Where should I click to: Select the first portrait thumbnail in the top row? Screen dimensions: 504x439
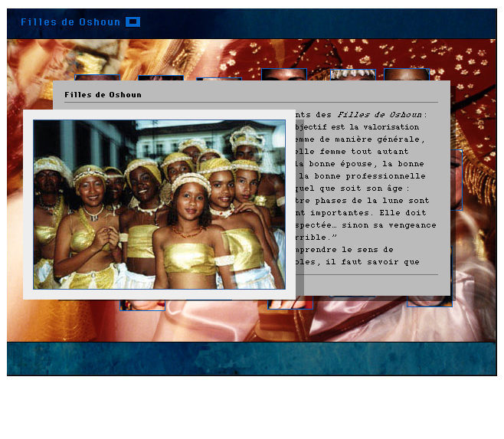97,77
